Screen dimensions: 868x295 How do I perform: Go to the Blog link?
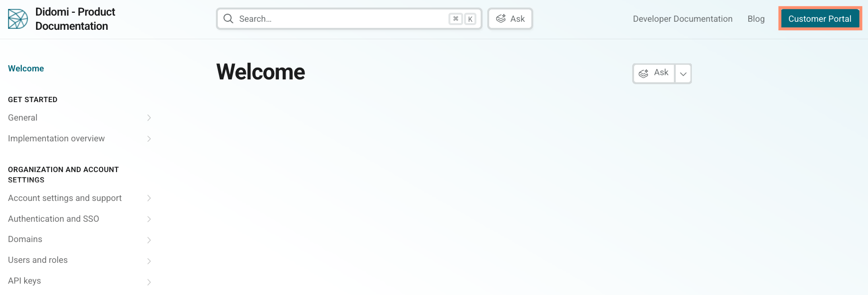[756, 19]
